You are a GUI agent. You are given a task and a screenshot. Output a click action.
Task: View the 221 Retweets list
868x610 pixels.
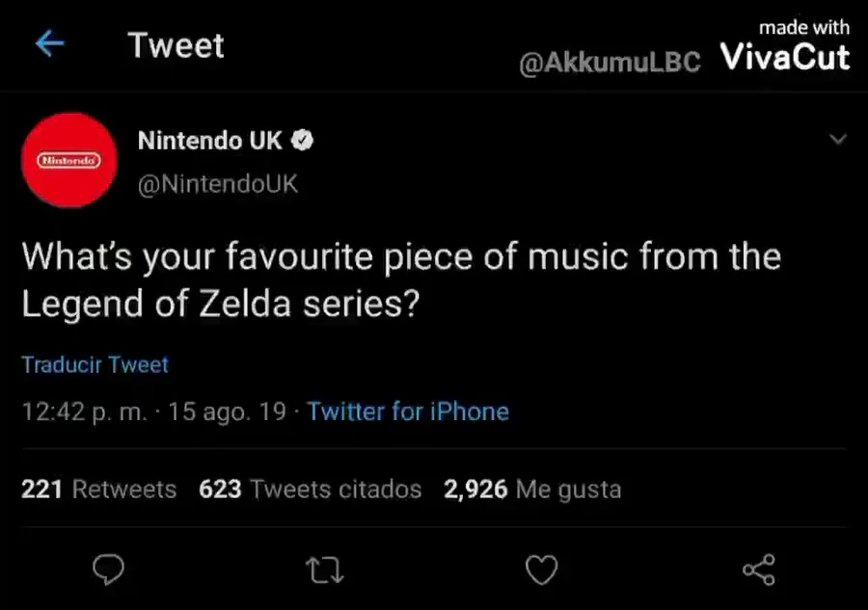pyautogui.click(x=98, y=490)
